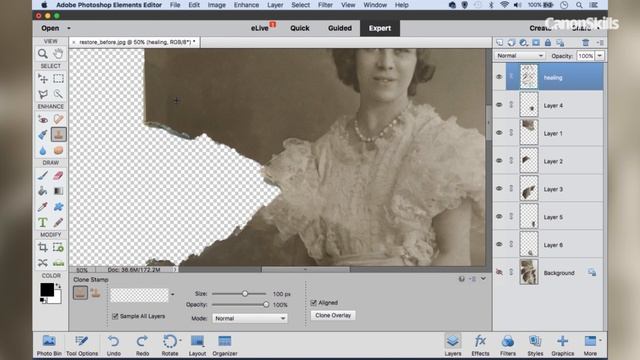Screen dimensions: 640x360
Task: Select the Straighten tool
Action: pyautogui.click(x=58, y=263)
